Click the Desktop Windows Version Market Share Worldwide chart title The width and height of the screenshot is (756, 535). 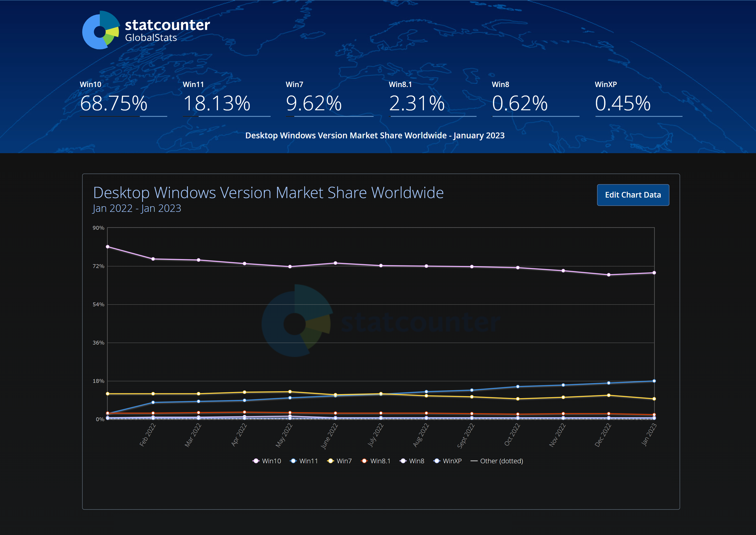click(x=268, y=193)
